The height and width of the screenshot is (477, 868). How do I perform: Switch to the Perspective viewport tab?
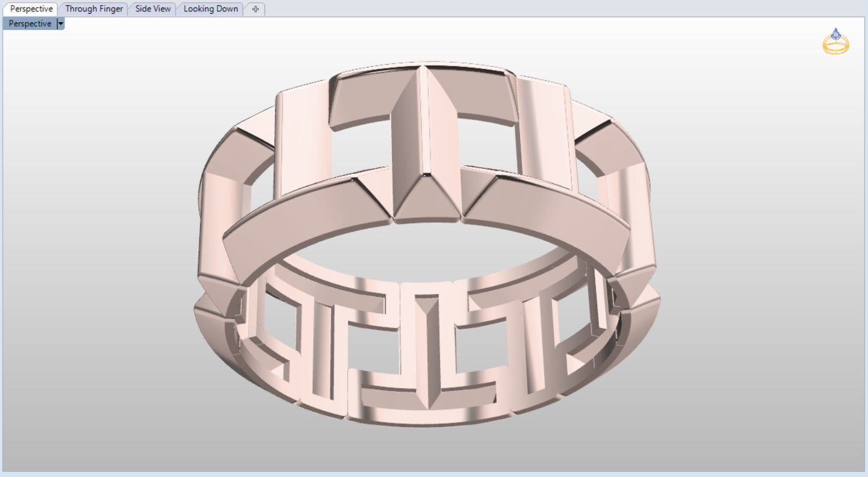[31, 9]
